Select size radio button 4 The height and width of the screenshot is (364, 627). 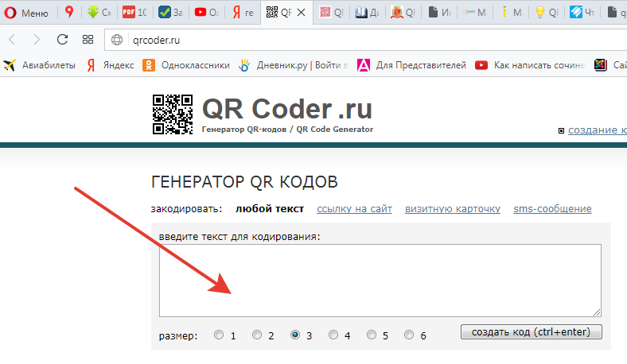[x=333, y=335]
